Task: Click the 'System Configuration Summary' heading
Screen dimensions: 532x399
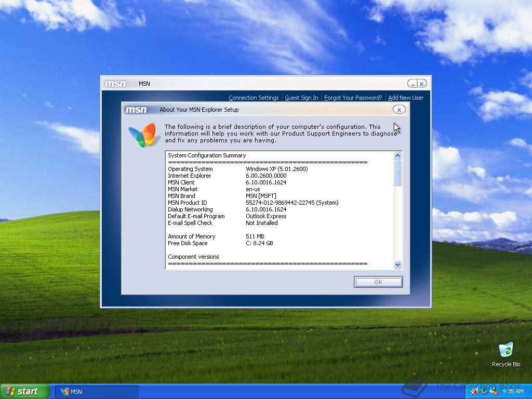Action: (x=207, y=155)
